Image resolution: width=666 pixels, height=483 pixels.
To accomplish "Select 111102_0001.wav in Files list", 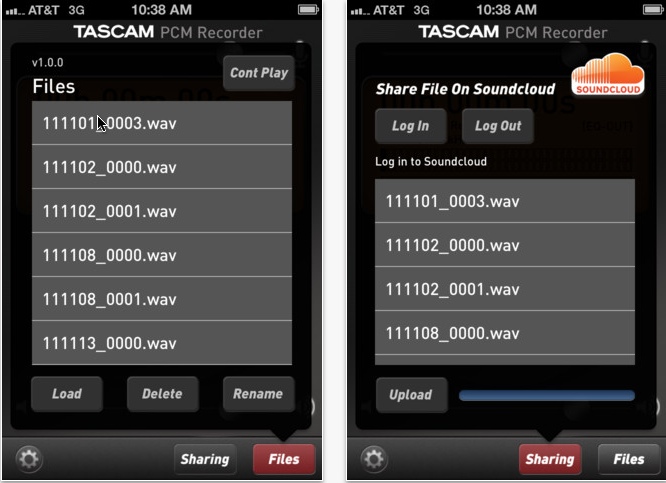I will (162, 211).
